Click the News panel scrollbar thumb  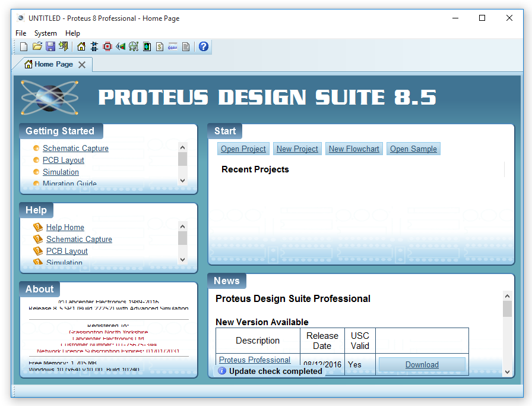click(507, 309)
